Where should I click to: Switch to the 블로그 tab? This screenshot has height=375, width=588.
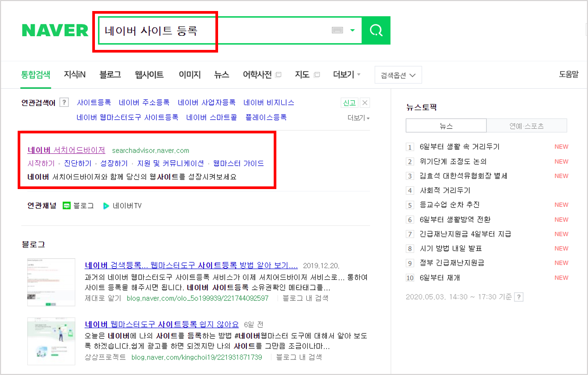[x=110, y=75]
